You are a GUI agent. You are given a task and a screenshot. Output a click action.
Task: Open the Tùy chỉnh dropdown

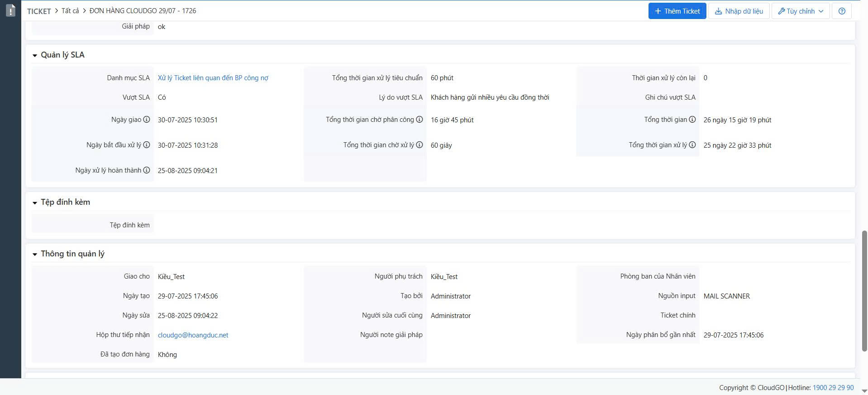click(x=800, y=11)
